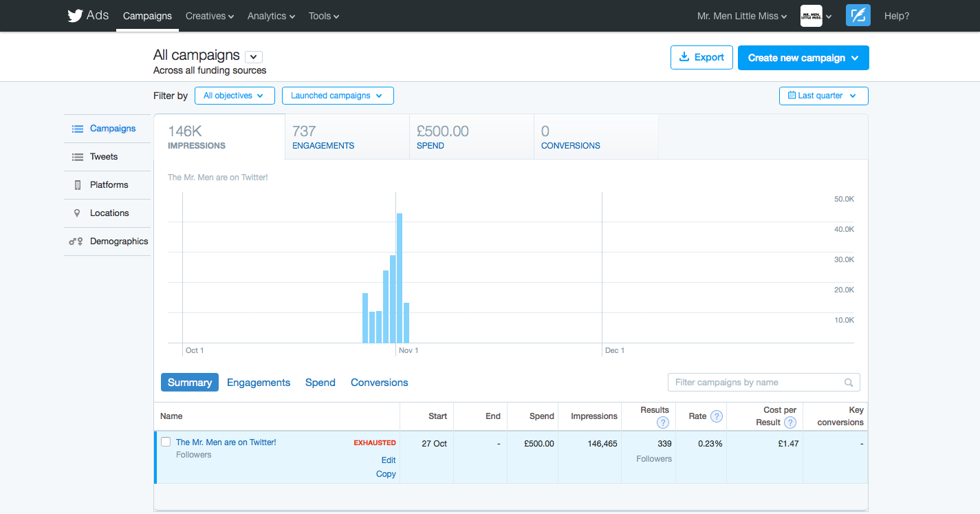This screenshot has width=980, height=514.
Task: Tick the checkbox for The Mr. Men campaign
Action: [x=166, y=442]
